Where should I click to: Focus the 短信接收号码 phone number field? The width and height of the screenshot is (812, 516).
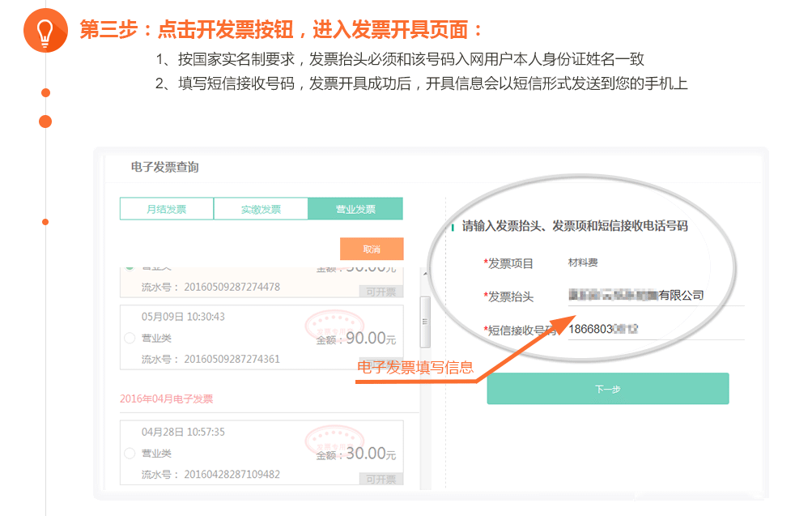656,330
